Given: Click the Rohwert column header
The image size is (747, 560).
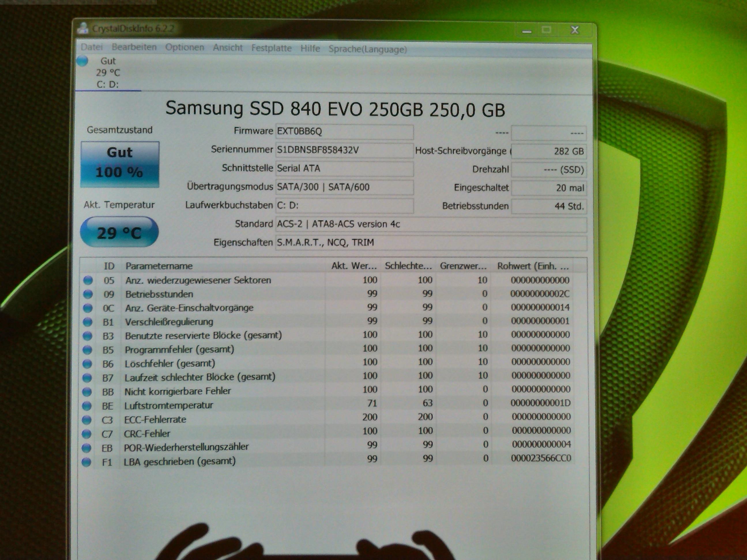Looking at the screenshot, I should click(x=533, y=266).
